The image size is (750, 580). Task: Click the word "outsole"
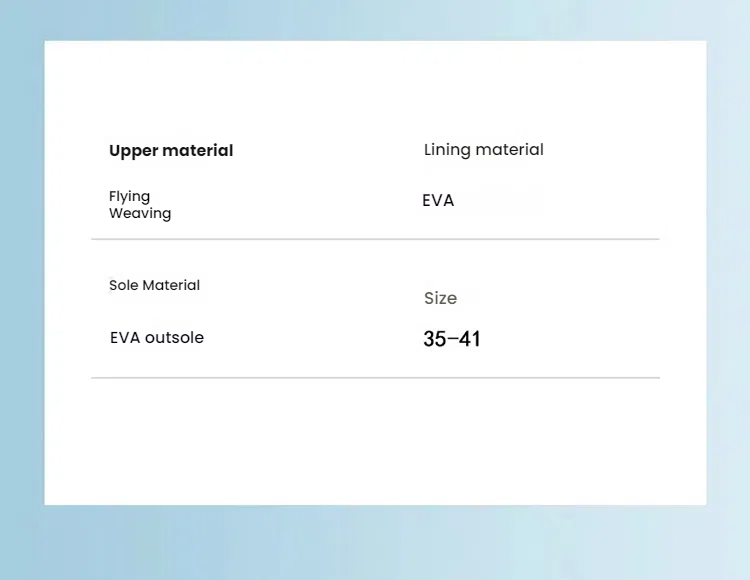click(174, 338)
